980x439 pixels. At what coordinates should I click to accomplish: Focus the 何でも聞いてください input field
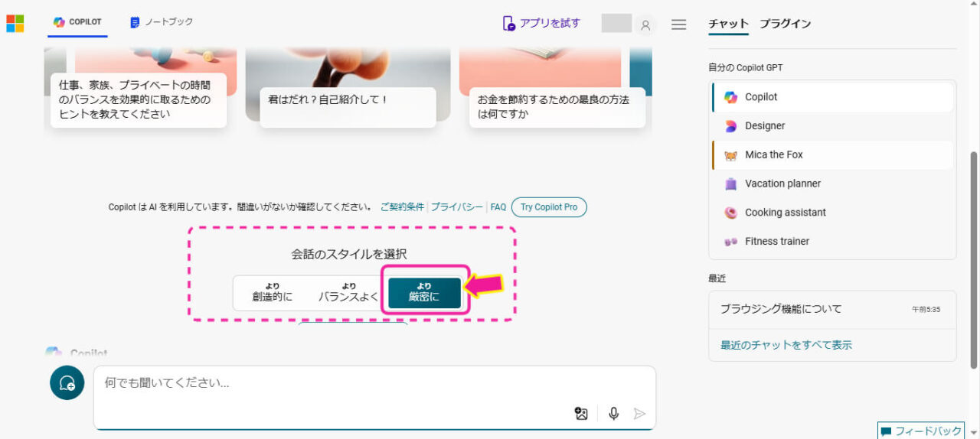[x=374, y=398]
